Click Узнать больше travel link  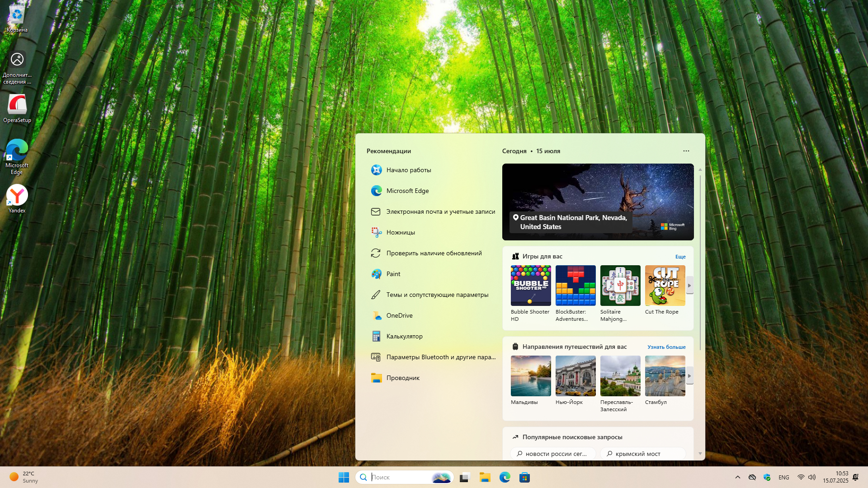coord(666,347)
